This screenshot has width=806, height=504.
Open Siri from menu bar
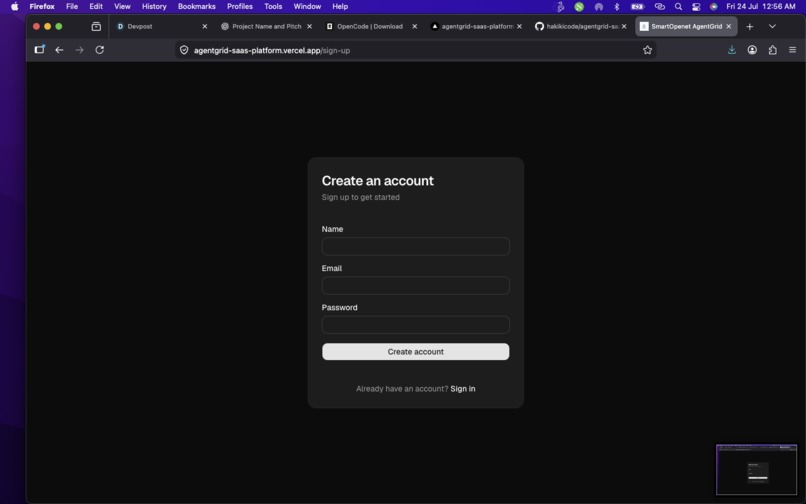pyautogui.click(x=713, y=6)
